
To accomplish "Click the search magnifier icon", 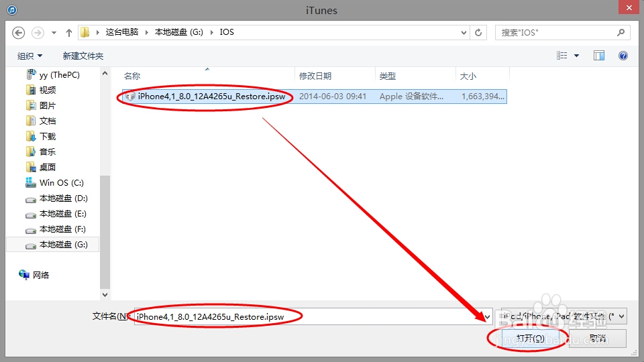I will point(621,32).
